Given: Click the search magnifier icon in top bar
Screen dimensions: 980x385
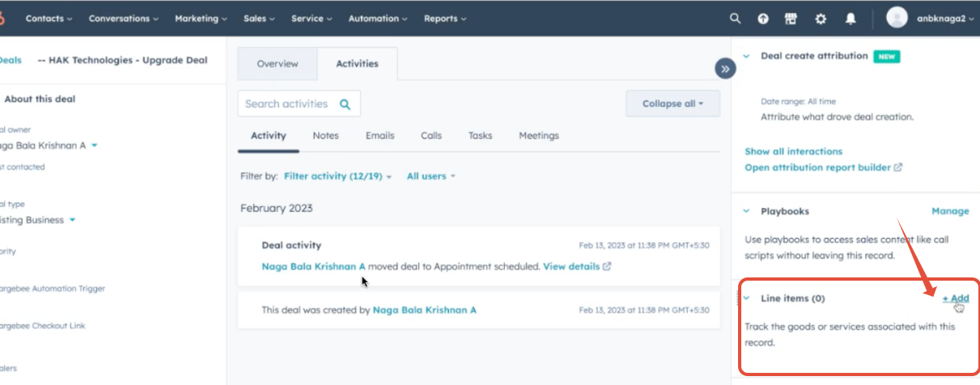Looking at the screenshot, I should point(735,19).
